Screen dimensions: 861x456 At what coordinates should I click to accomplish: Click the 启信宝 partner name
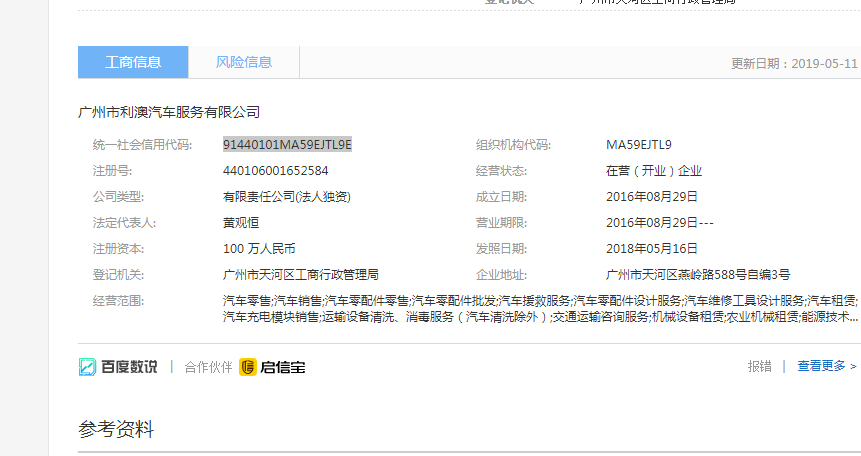pyautogui.click(x=283, y=367)
